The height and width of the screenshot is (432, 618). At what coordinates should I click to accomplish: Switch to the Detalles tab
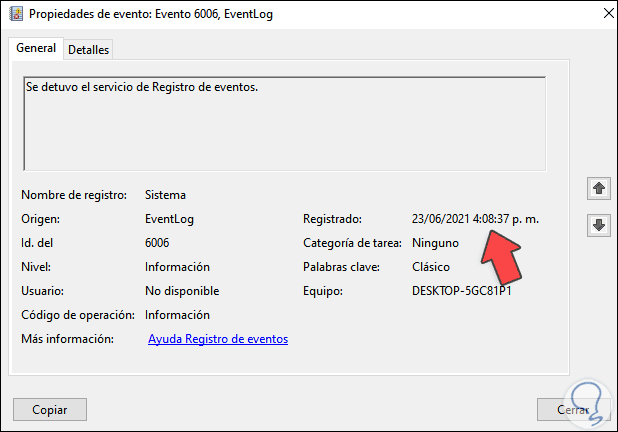pyautogui.click(x=88, y=50)
